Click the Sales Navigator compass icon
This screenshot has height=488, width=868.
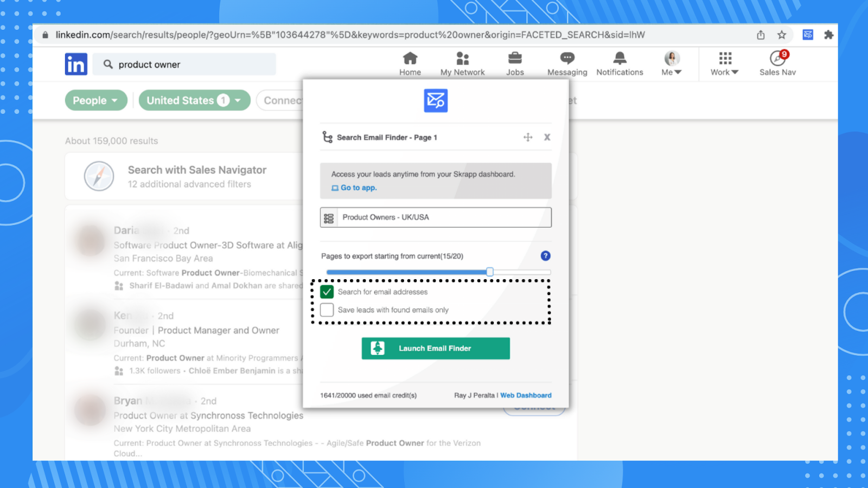pyautogui.click(x=99, y=176)
